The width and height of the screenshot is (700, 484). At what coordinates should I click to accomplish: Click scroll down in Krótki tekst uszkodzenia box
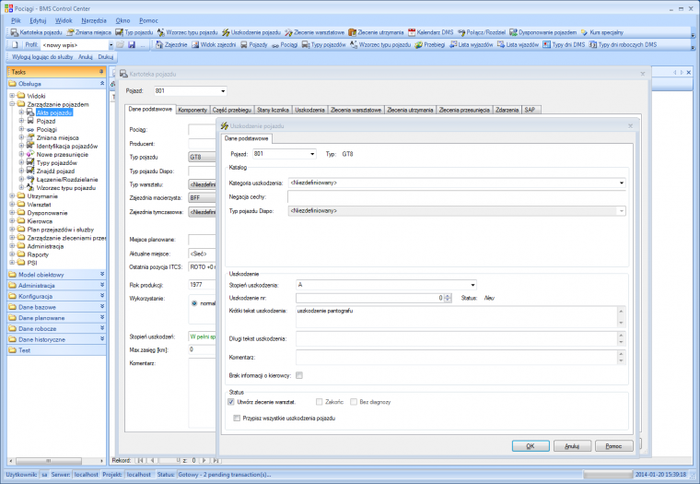tap(621, 323)
